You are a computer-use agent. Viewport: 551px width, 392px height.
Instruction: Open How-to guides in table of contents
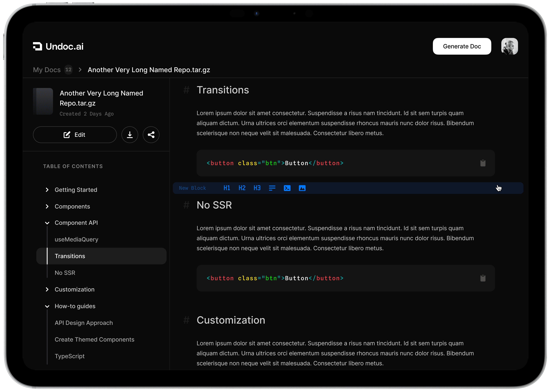pyautogui.click(x=75, y=306)
